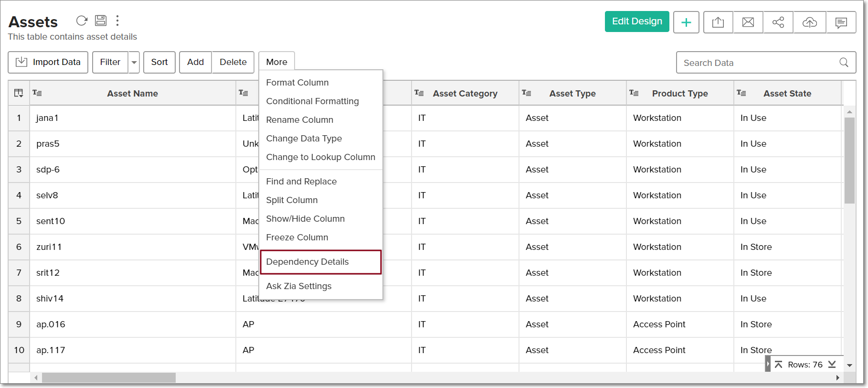Select Dependency Details from More menu
Viewport: 868px width, 388px height.
(307, 262)
